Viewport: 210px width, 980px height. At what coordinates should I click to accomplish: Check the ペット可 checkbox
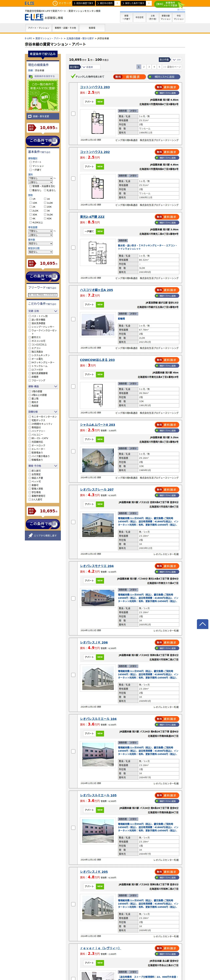(30, 482)
